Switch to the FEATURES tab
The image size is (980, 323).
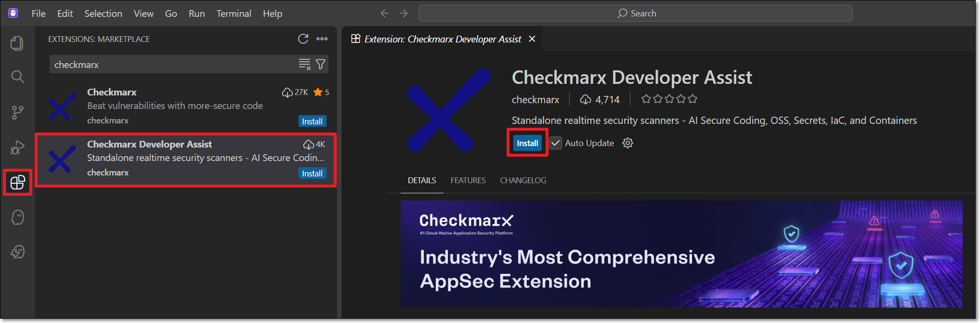pyautogui.click(x=468, y=180)
